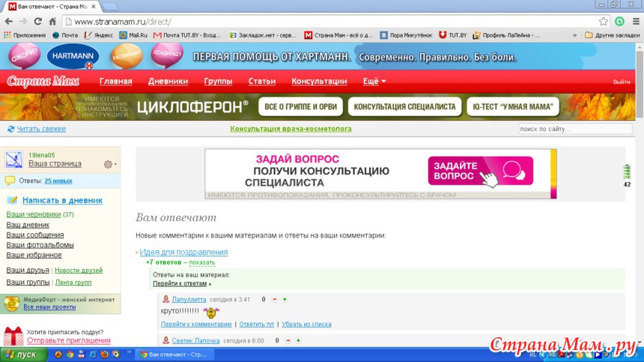Image resolution: width=644 pixels, height=362 pixels.
Task: Click Ответить тут under Лапуллитта's comment
Action: pos(257,325)
